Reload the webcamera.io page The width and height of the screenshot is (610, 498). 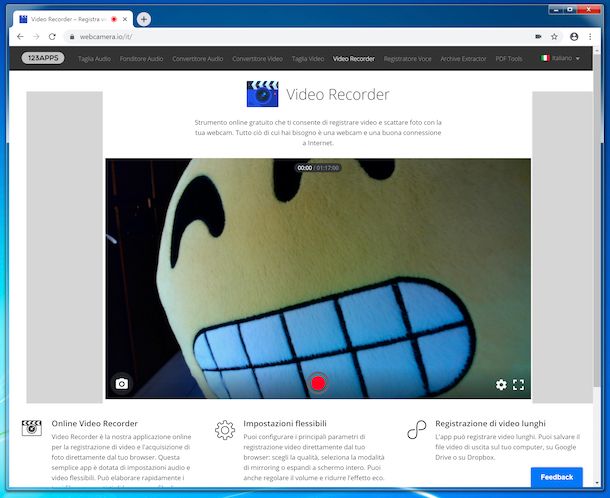click(52, 37)
